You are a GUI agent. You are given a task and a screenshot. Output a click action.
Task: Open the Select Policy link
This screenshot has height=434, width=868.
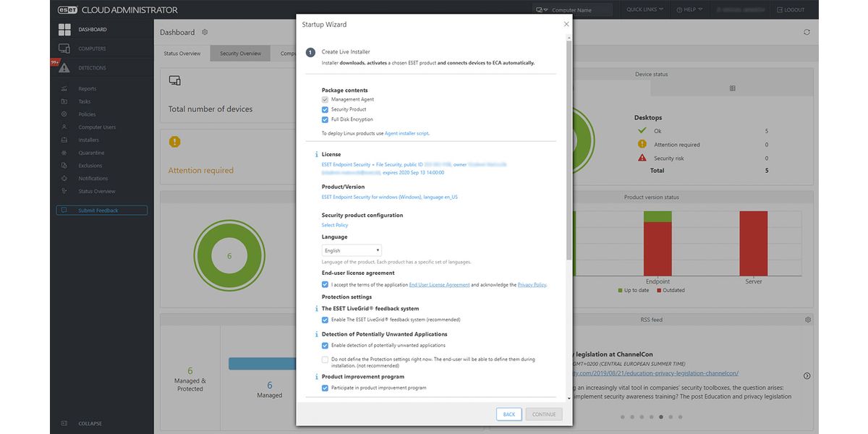[x=335, y=226]
